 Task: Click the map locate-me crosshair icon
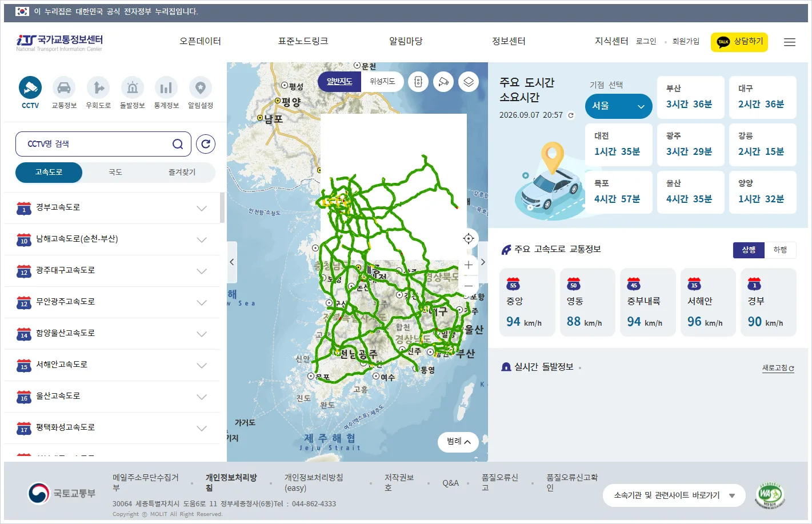click(x=469, y=239)
